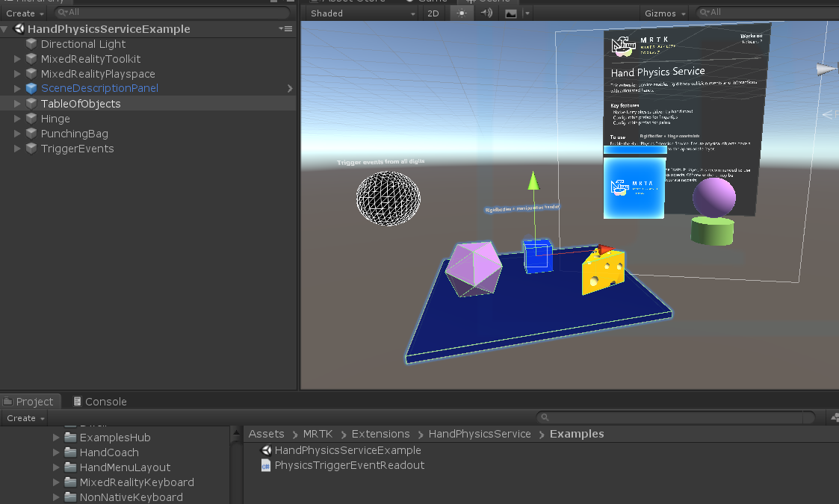The width and height of the screenshot is (839, 504).
Task: Expand MixedRealityToolkit object
Action: [17, 59]
